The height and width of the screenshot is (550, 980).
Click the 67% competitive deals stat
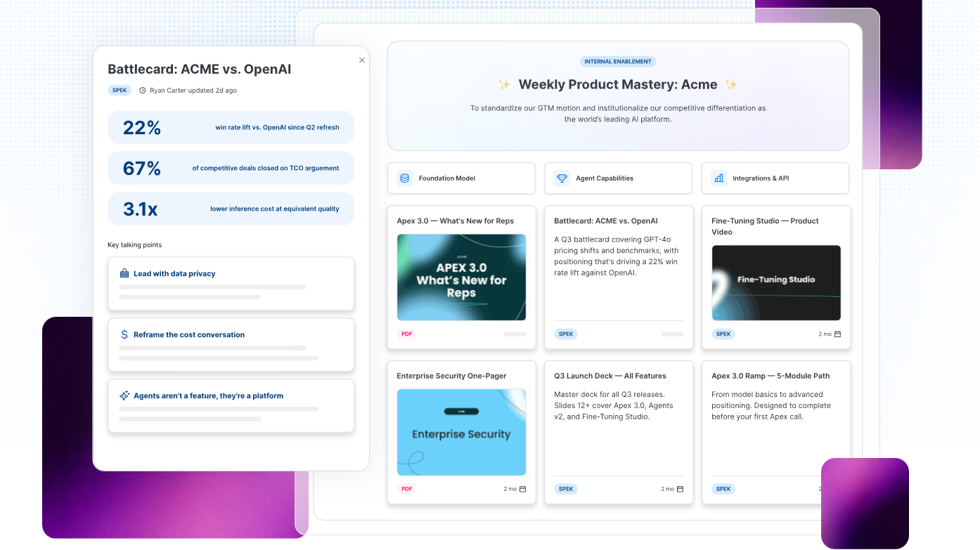(x=231, y=168)
